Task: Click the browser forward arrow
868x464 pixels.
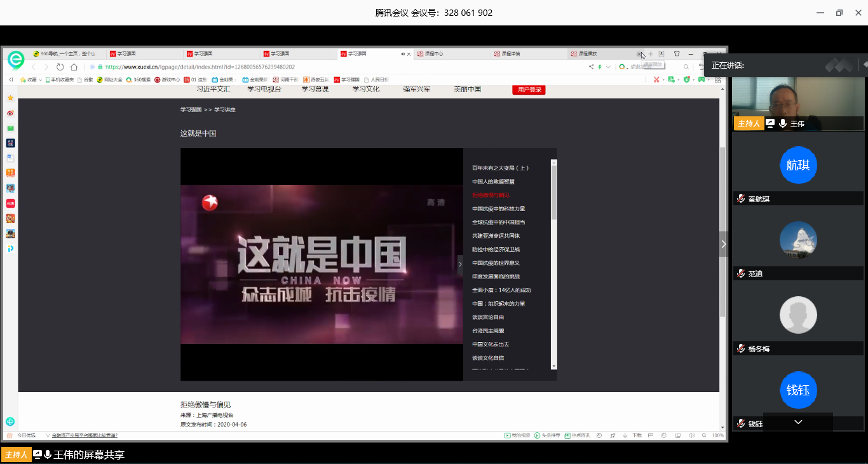Action: pos(46,67)
